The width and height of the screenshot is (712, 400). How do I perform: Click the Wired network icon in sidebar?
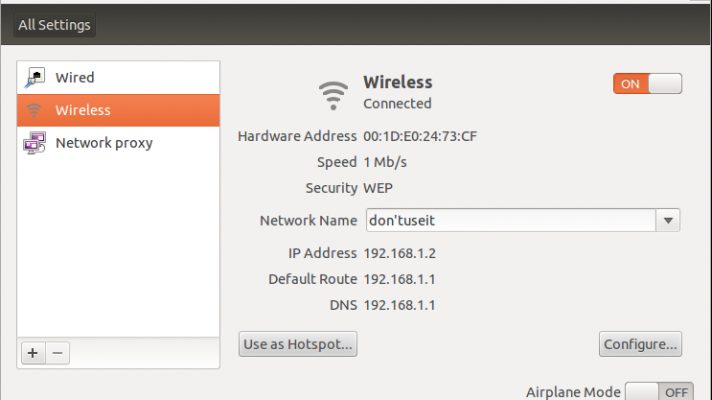coord(35,77)
